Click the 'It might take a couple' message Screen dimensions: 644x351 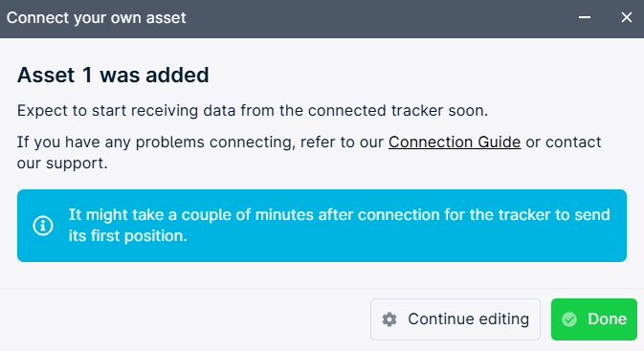[x=340, y=226]
